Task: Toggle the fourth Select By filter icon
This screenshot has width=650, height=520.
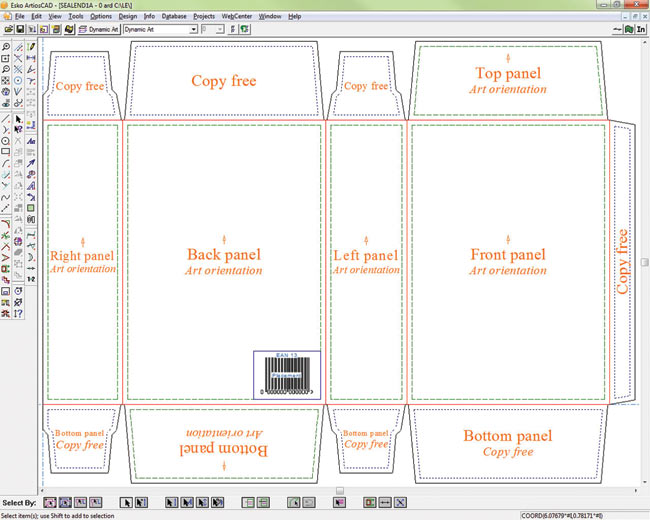Action: click(x=97, y=501)
